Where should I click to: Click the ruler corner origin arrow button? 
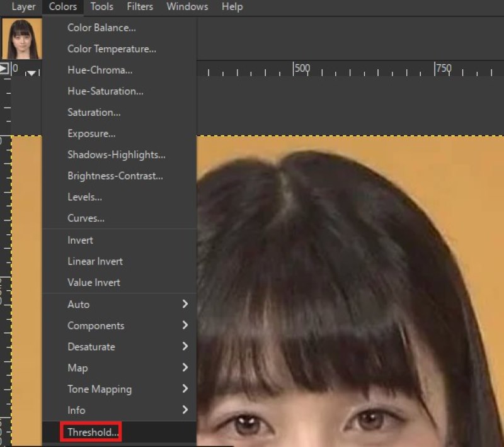click(x=4, y=69)
